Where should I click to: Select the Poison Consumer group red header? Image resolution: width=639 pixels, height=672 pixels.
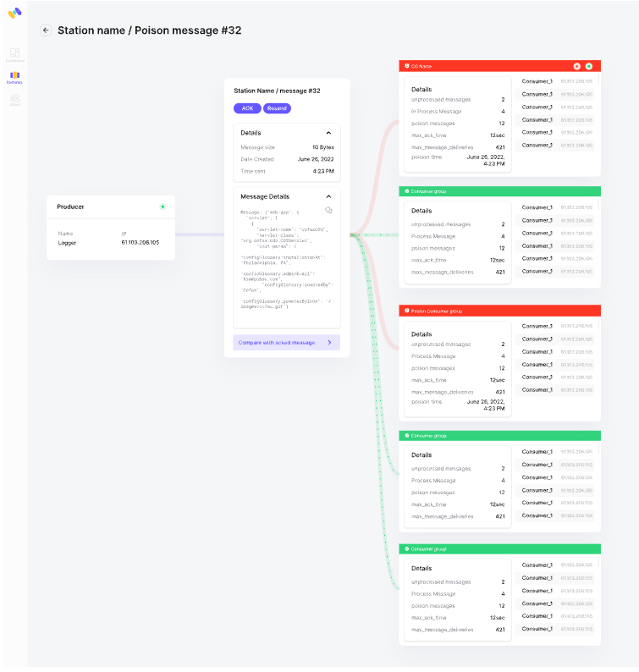(x=499, y=311)
